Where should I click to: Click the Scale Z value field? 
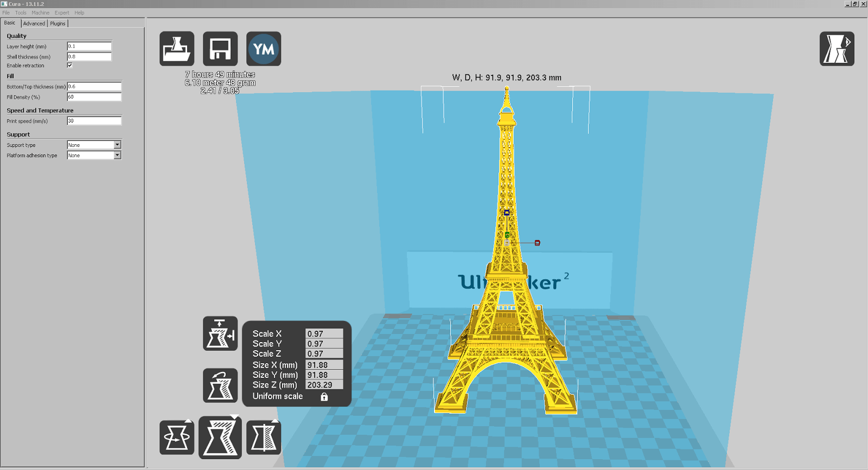tap(324, 353)
